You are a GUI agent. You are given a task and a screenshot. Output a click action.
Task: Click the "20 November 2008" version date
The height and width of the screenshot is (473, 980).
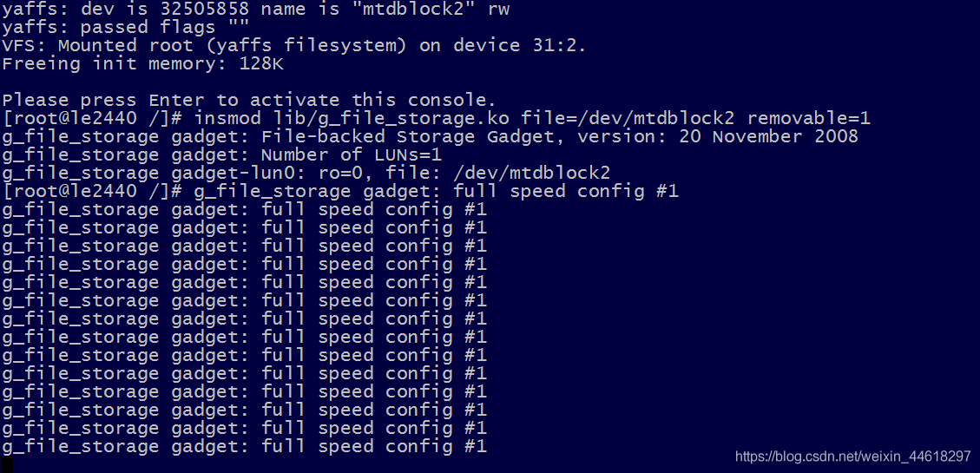769,137
